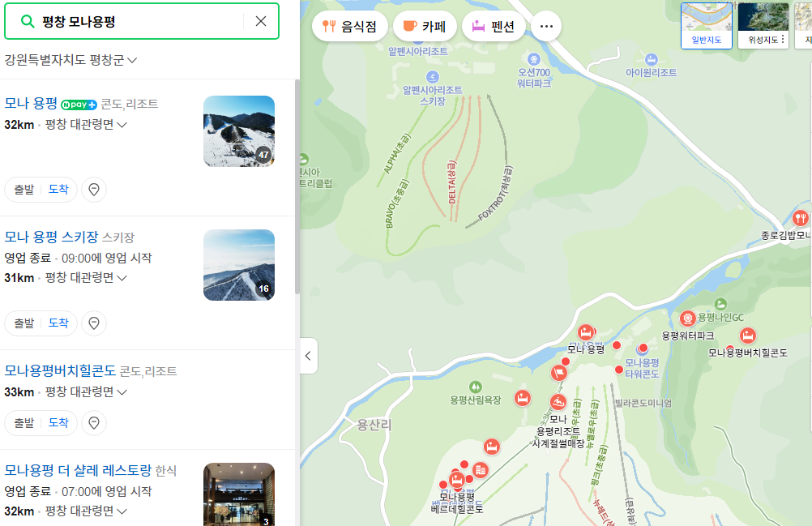Image resolution: width=812 pixels, height=526 pixels.
Task: Set 모나 용평 as departure (출발)
Action: pyautogui.click(x=24, y=190)
